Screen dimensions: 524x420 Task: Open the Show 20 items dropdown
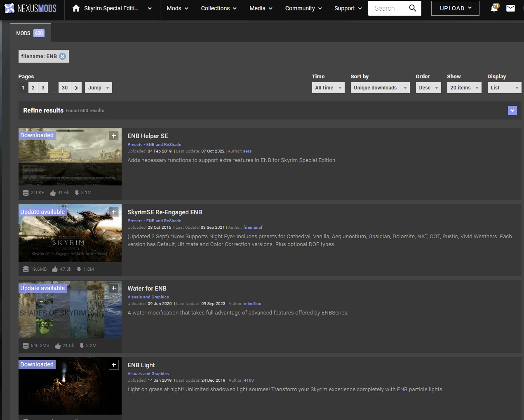tap(464, 88)
